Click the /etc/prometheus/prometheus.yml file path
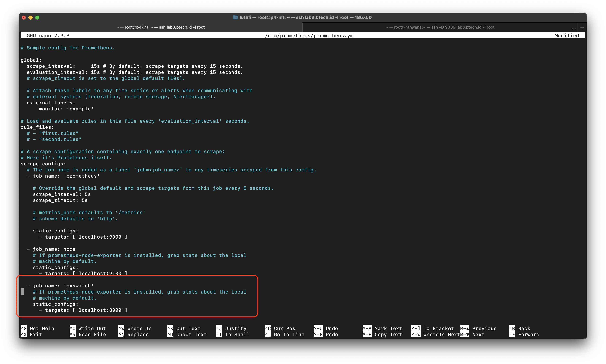 (x=310, y=36)
